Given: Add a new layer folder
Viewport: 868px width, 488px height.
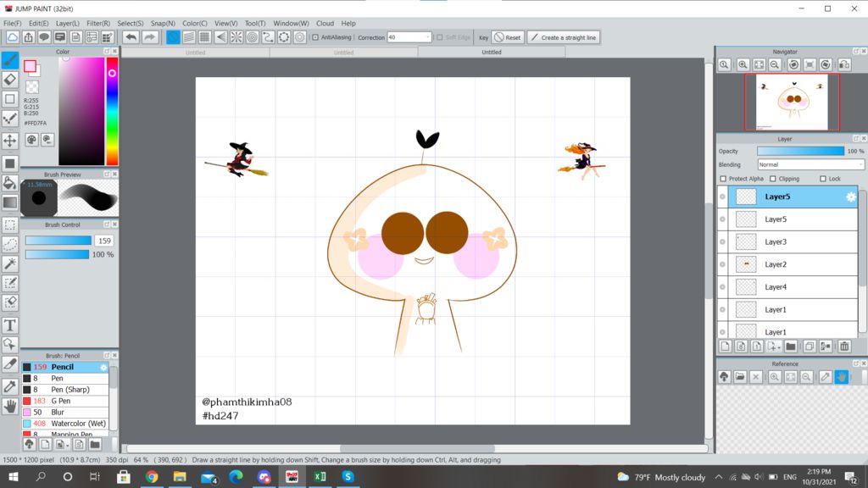Looking at the screenshot, I should pyautogui.click(x=791, y=347).
